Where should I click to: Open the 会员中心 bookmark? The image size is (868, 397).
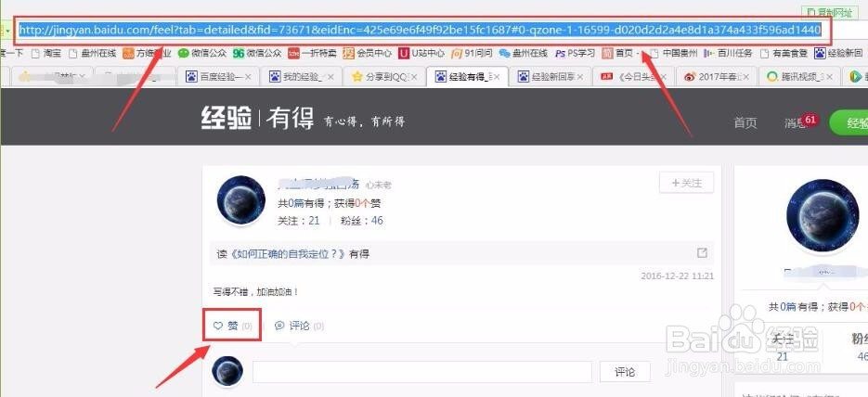[x=368, y=54]
